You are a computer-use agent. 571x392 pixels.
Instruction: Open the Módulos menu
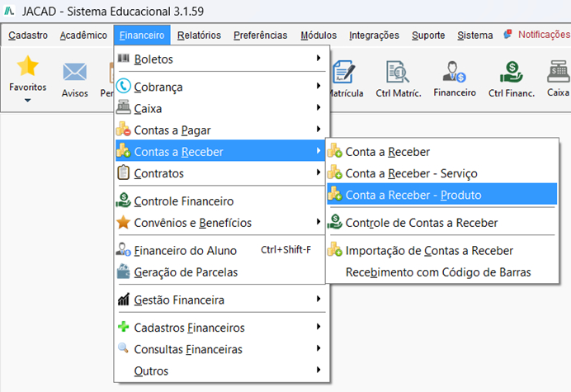click(x=319, y=35)
